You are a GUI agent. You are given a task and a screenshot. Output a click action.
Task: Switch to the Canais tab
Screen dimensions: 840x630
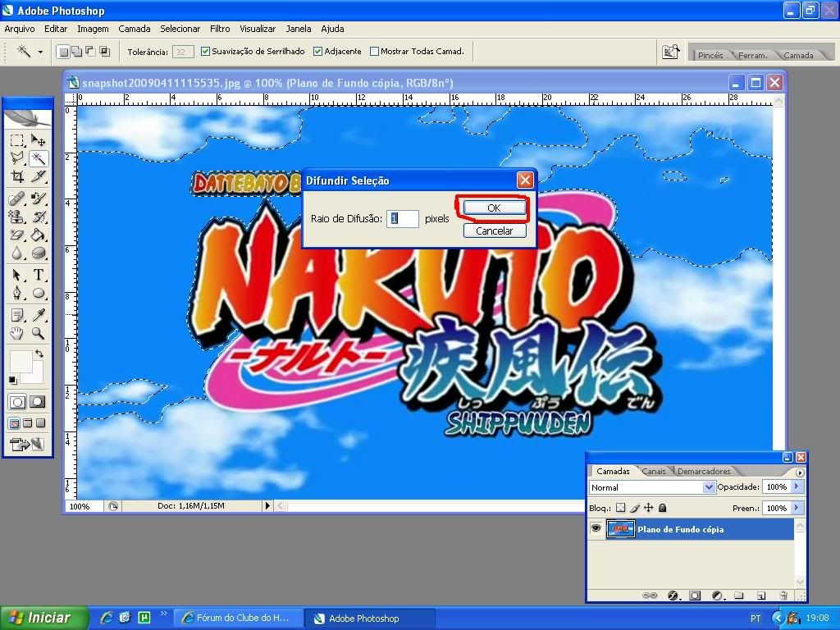coord(654,472)
